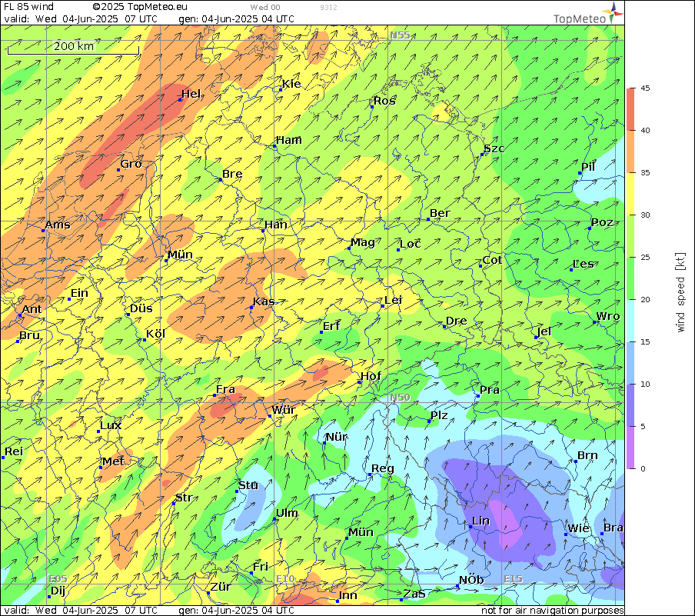Click the Jel city label

(x=544, y=331)
